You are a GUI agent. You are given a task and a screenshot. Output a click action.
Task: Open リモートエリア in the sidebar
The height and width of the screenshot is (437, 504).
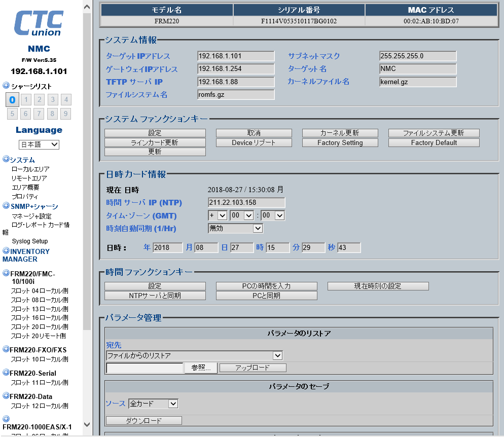[29, 178]
